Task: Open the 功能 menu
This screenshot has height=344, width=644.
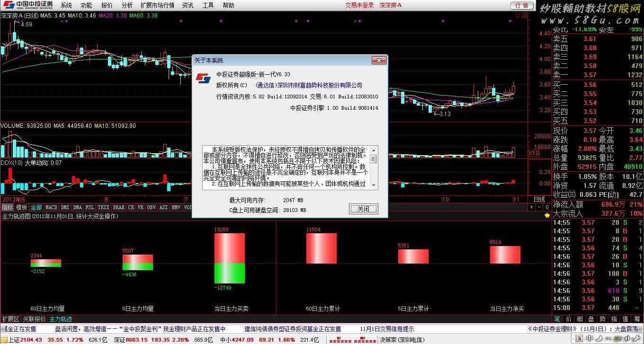Action: tap(86, 5)
